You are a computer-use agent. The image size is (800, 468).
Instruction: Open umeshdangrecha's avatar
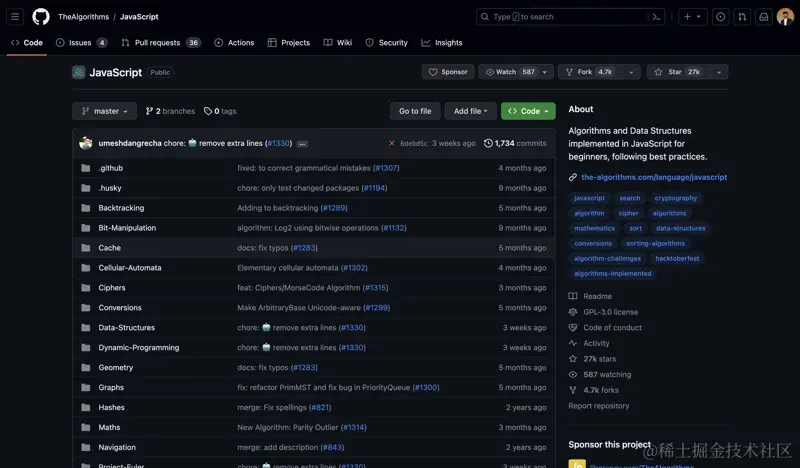[86, 143]
